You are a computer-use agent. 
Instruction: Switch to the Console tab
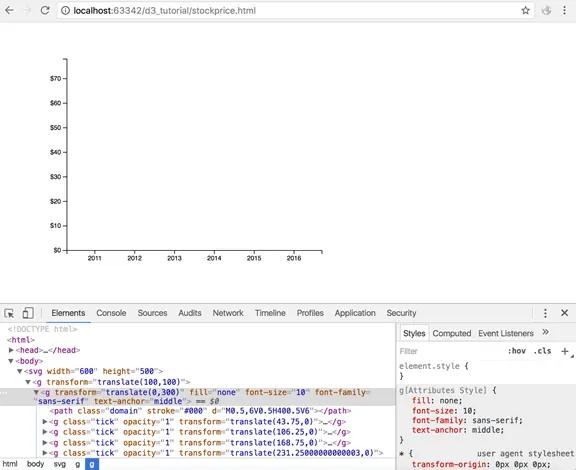[x=111, y=313]
